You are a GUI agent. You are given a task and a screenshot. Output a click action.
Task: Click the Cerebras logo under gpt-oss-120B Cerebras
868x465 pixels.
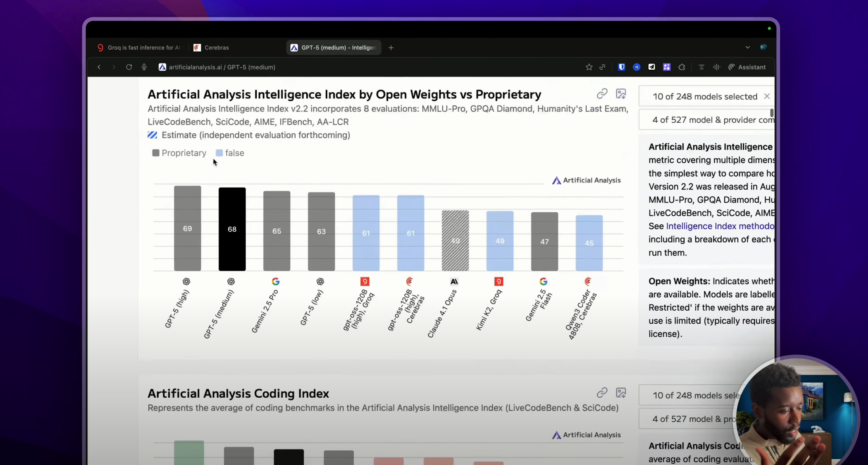(x=410, y=281)
